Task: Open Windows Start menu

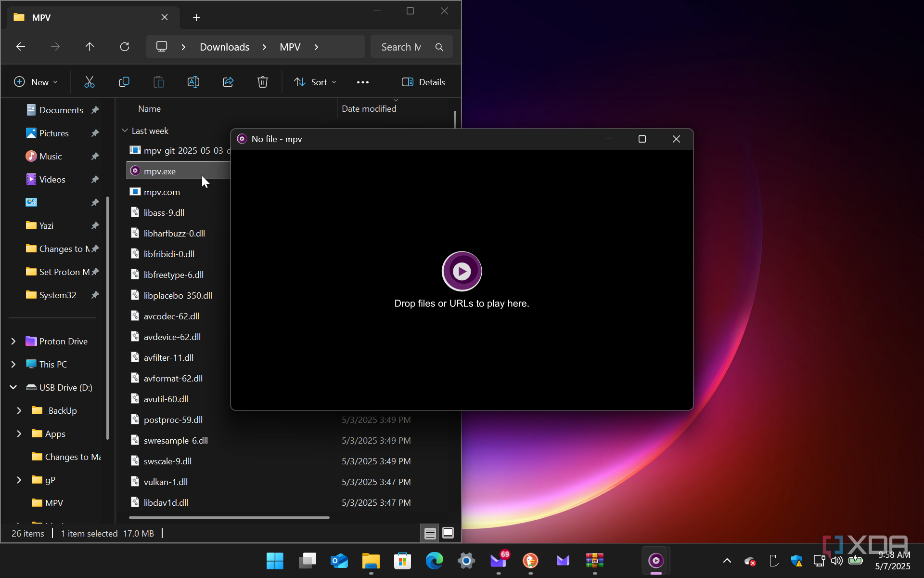Action: pos(275,560)
